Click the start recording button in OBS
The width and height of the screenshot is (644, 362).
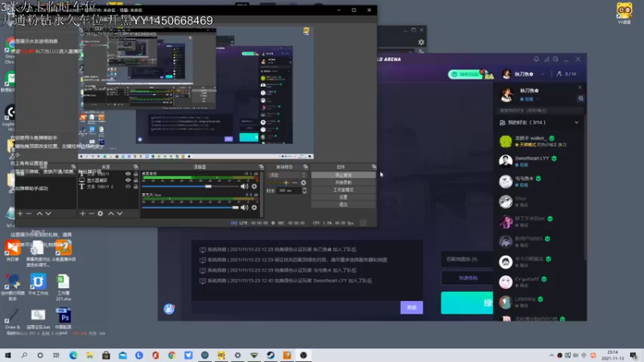coord(344,183)
